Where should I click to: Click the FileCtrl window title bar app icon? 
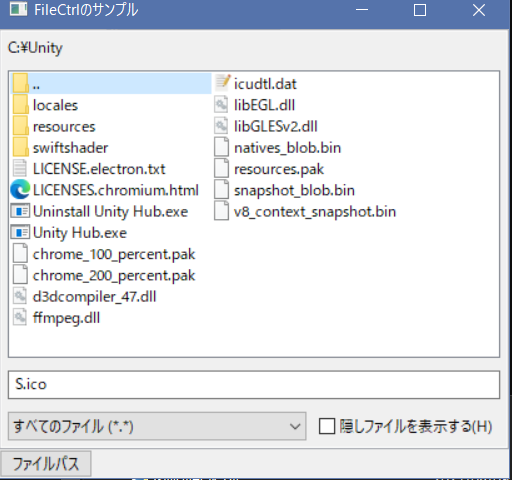pyautogui.click(x=18, y=10)
